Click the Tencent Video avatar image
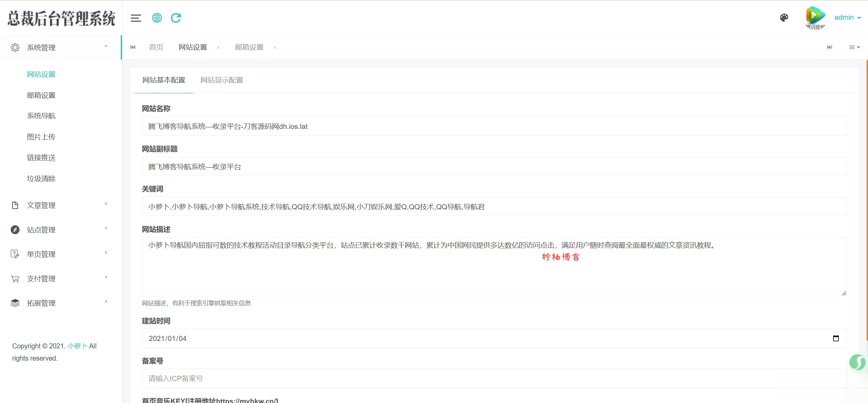868x403 pixels. tap(815, 18)
